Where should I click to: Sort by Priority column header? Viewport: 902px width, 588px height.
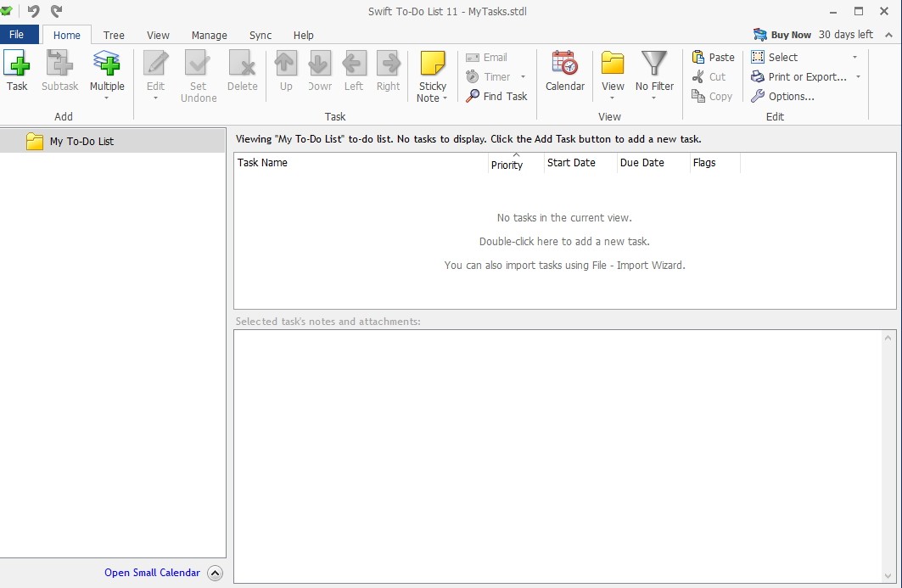click(x=516, y=163)
